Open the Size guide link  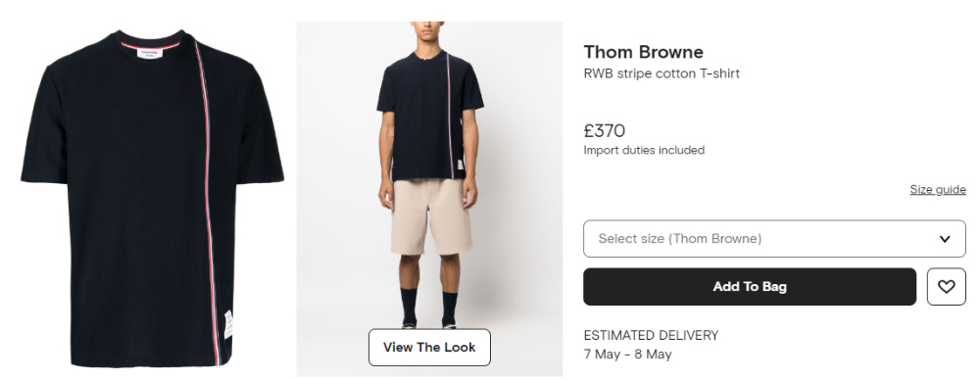point(938,189)
